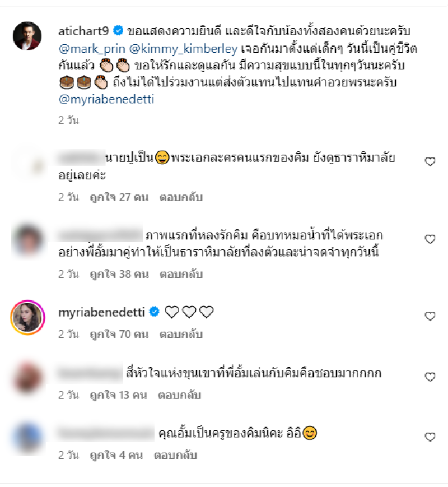This screenshot has width=448, height=487.
Task: Open myriabenedetti commenter username
Action: (x=102, y=312)
